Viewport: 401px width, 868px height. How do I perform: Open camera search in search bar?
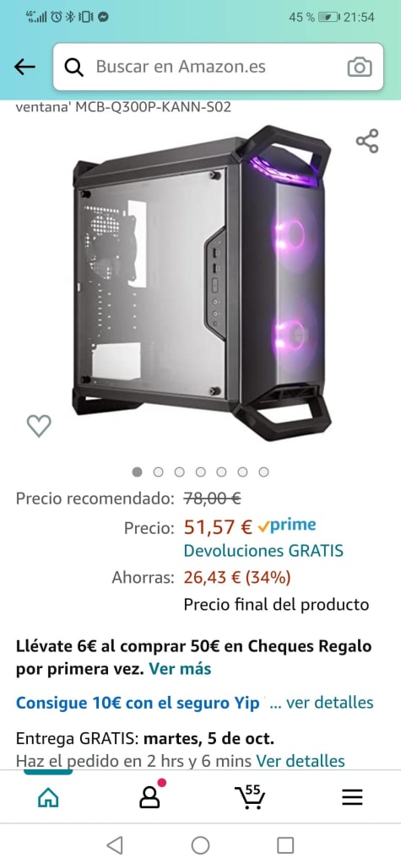360,67
